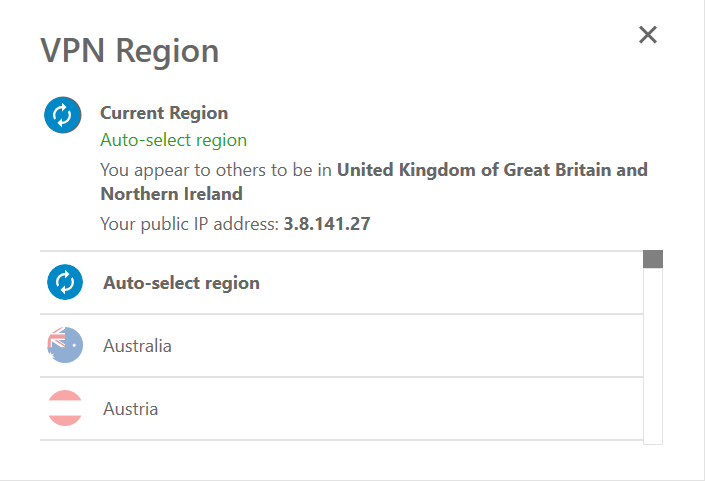Click the Current Region heading
The height and width of the screenshot is (481, 705).
[164, 113]
